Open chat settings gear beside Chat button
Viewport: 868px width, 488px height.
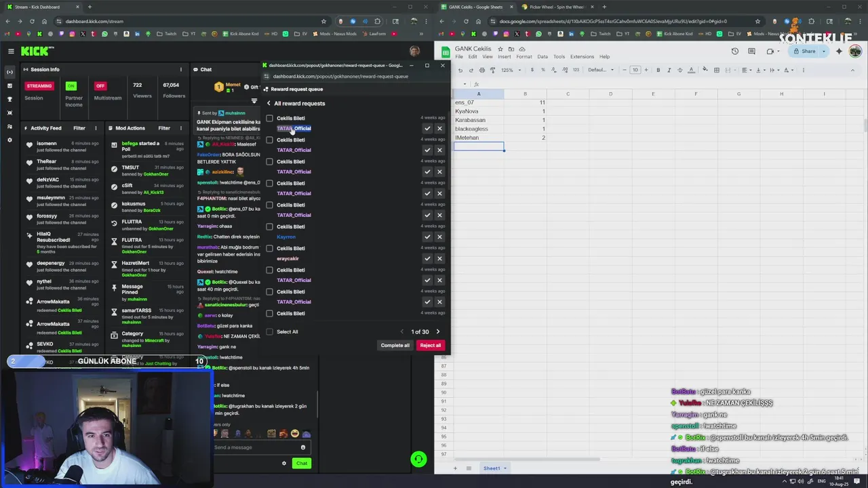click(x=284, y=463)
